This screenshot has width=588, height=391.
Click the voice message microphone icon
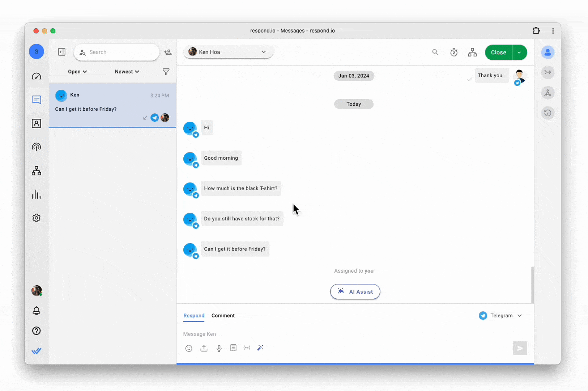click(219, 348)
